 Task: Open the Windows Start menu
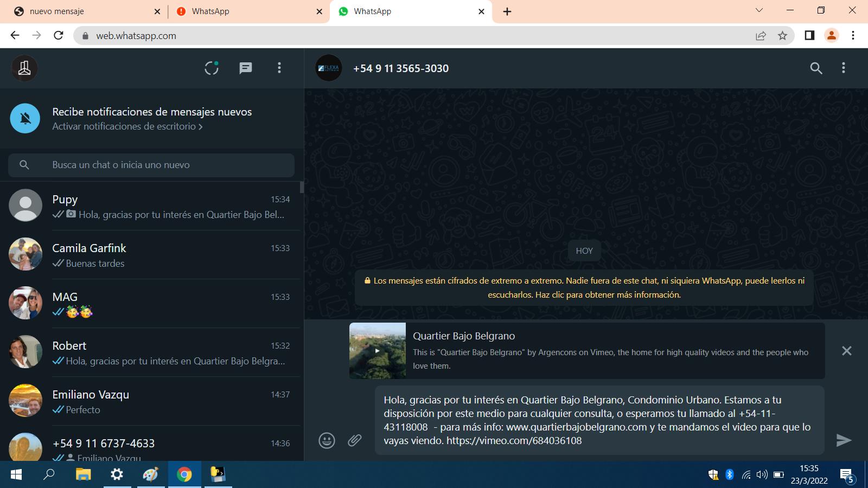pos(16,474)
